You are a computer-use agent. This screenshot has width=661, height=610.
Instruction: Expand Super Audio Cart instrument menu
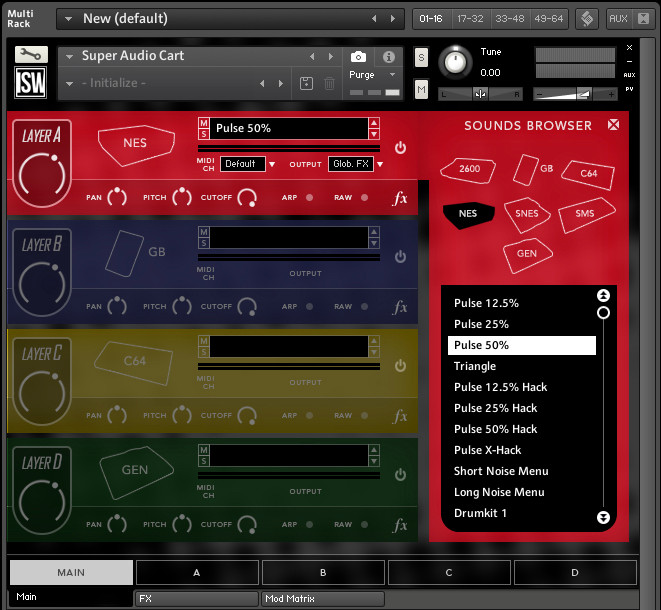[70, 56]
